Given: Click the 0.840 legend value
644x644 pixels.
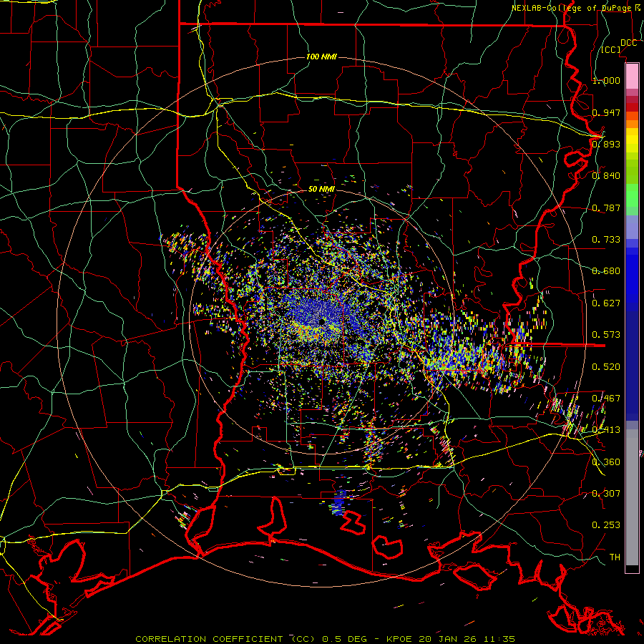Looking at the screenshot, I should (x=606, y=176).
